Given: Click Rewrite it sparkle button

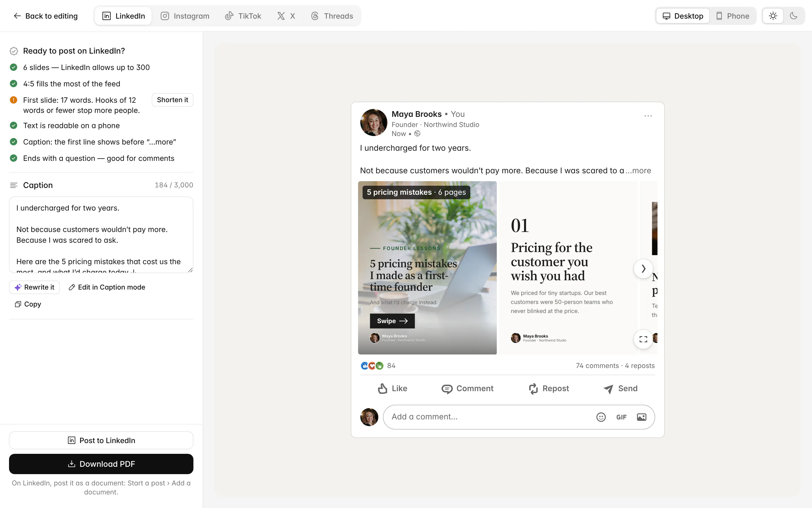Looking at the screenshot, I should [x=34, y=287].
